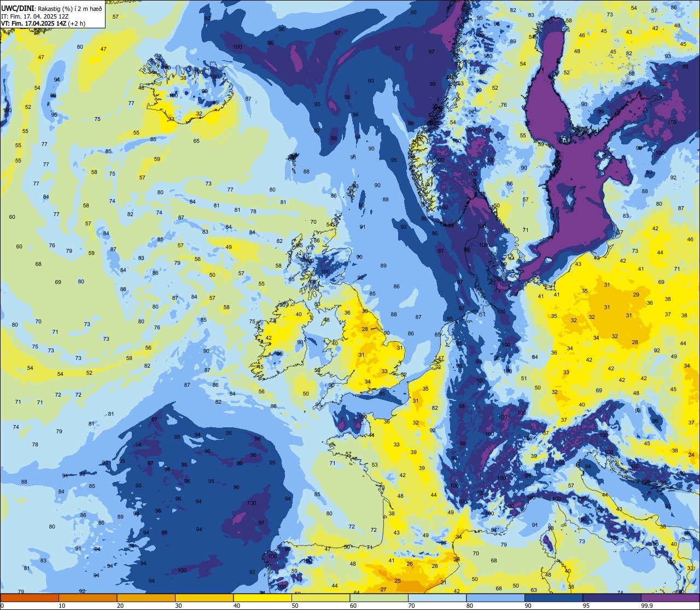Click the light blue 80–90 legend swatch

click(495, 597)
